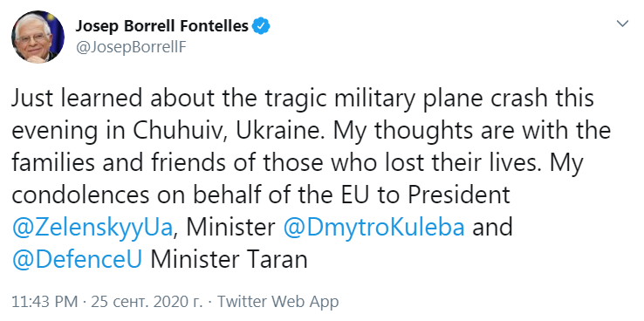This screenshot has height=321, width=644.
Task: Click the opening words Just learned
Action: click(x=76, y=99)
